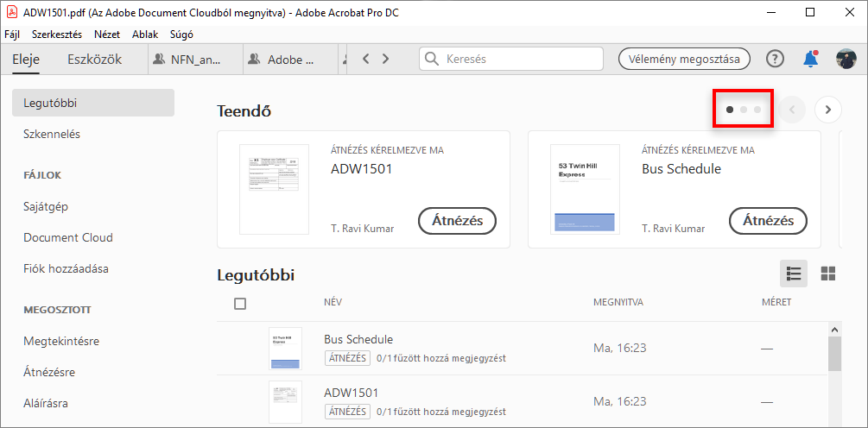Open the user profile avatar
This screenshot has height=428, width=868.
(x=846, y=59)
